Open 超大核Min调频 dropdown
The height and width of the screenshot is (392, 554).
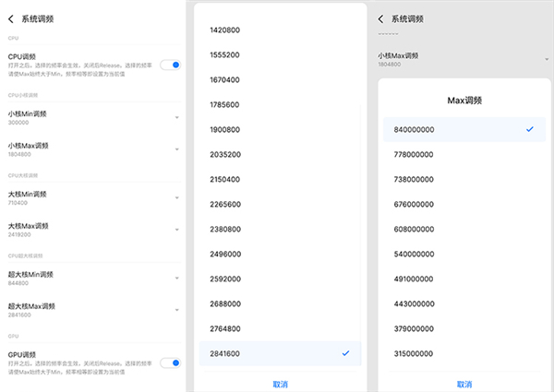(92, 278)
